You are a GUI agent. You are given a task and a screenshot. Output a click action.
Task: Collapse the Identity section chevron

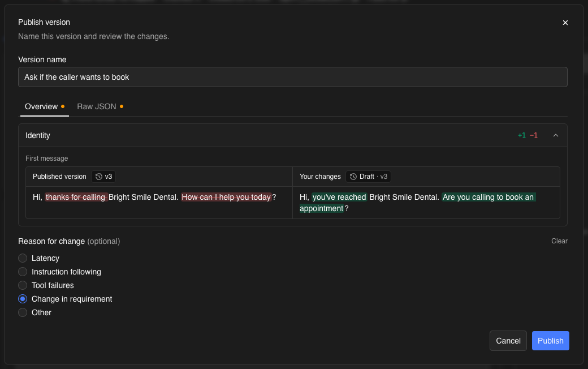click(556, 135)
